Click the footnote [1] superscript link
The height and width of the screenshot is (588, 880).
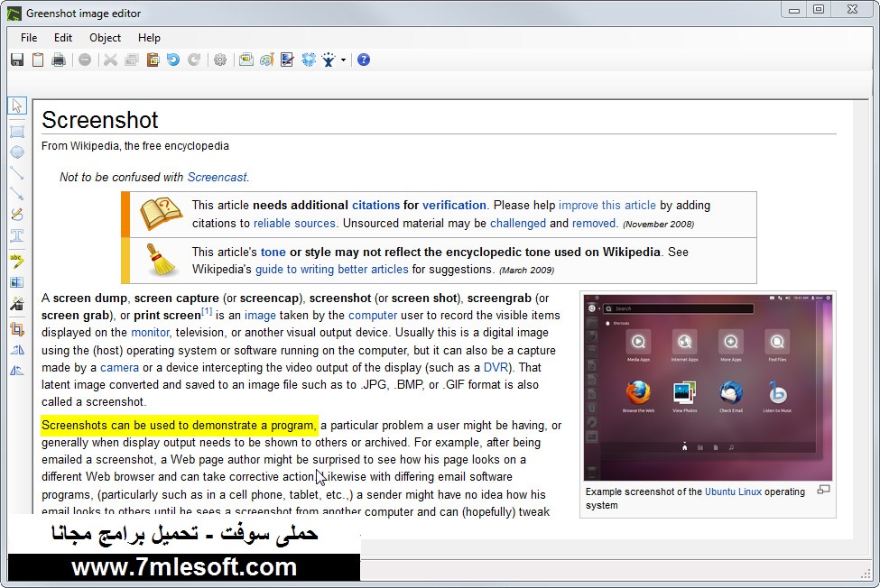pyautogui.click(x=207, y=311)
